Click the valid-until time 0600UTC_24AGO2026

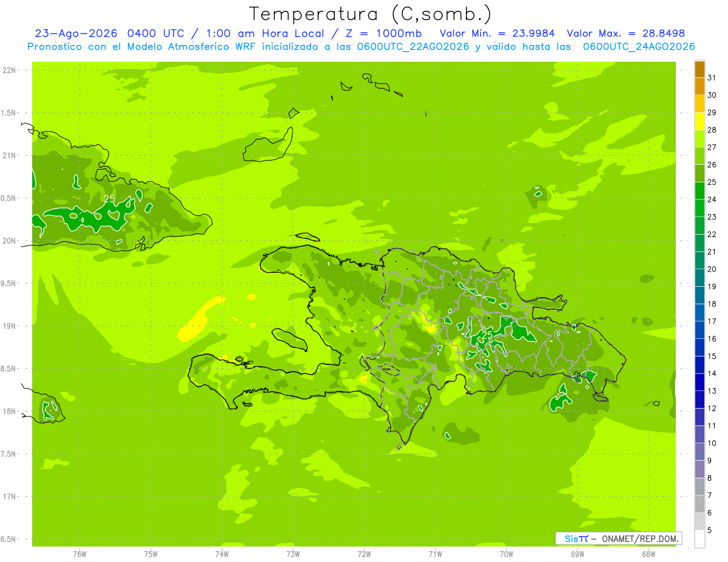(x=639, y=47)
